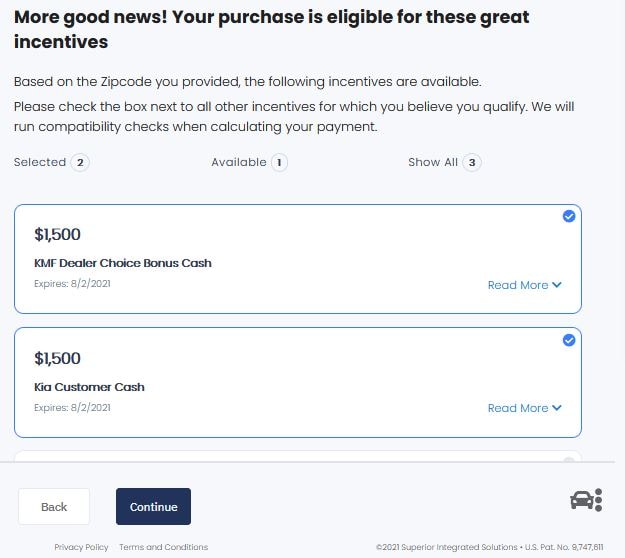The image size is (625, 558).
Task: Select the KMF Dealer Choice Bonus Cash card
Action: [298, 259]
